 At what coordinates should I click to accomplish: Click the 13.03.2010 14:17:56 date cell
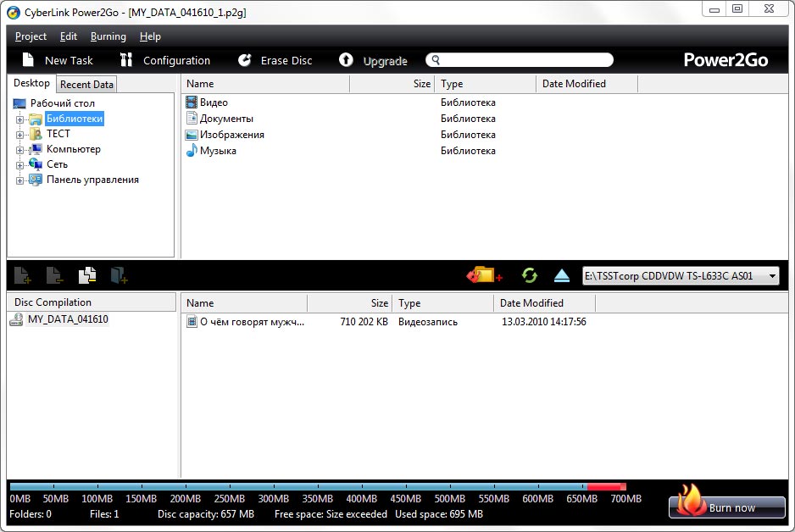pyautogui.click(x=544, y=322)
